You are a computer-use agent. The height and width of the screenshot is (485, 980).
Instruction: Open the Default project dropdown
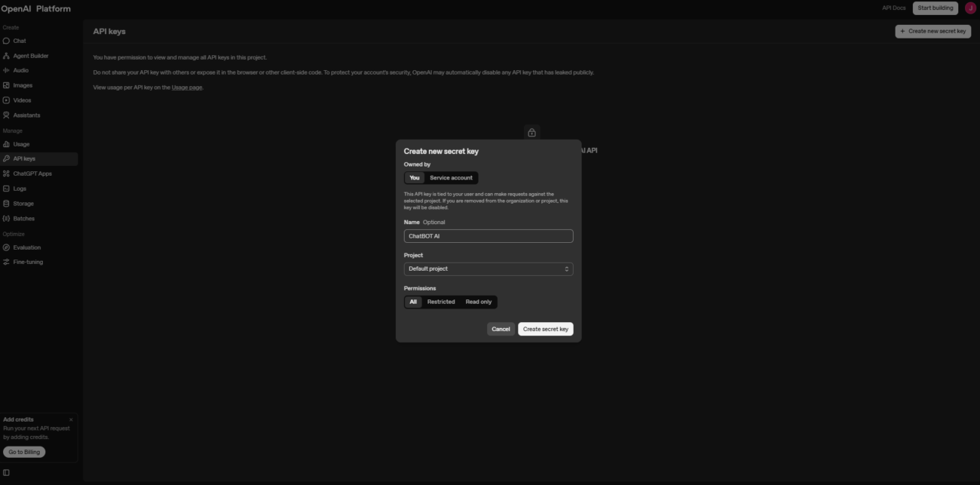coord(488,269)
